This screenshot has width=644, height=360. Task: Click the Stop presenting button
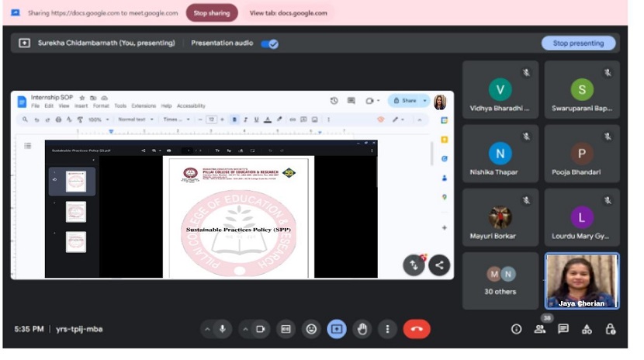578,43
